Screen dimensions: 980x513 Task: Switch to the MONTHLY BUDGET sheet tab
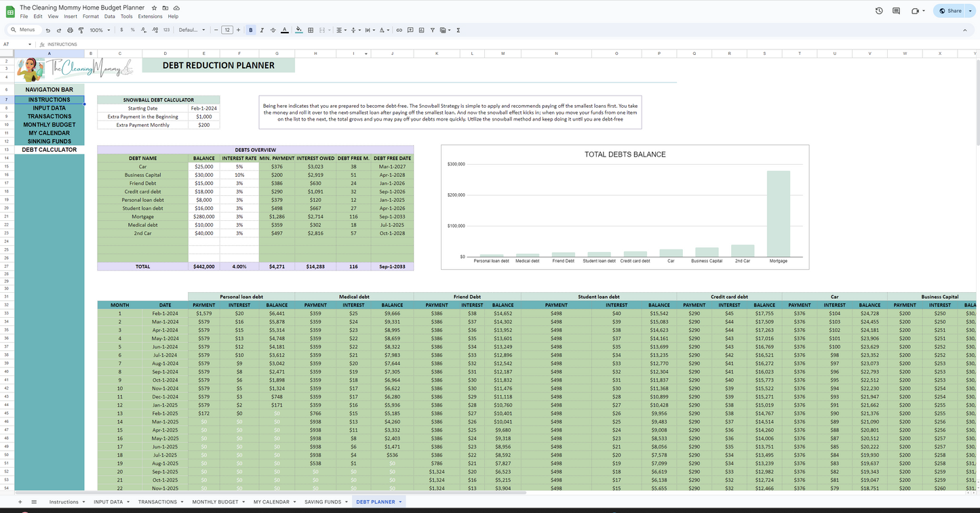pyautogui.click(x=215, y=502)
